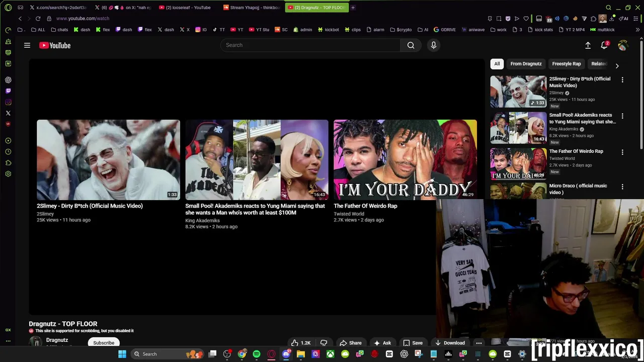The width and height of the screenshot is (644, 362).
Task: Open the multikick bookmark
Action: click(x=602, y=30)
